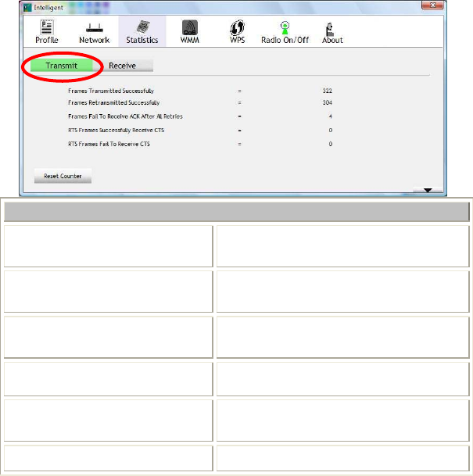Select 'RTS Frames Fail To Receive CTS' label
The width and height of the screenshot is (473, 476).
tap(109, 144)
